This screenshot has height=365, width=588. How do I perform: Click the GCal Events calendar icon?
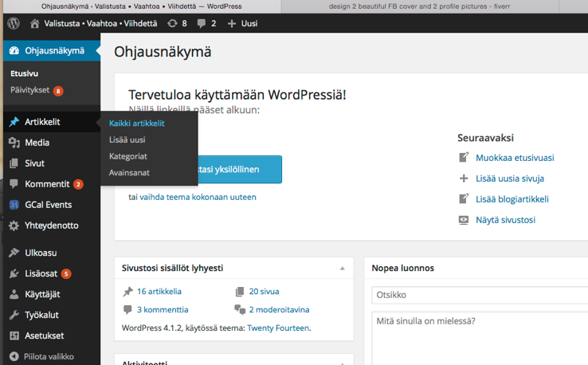coord(14,205)
